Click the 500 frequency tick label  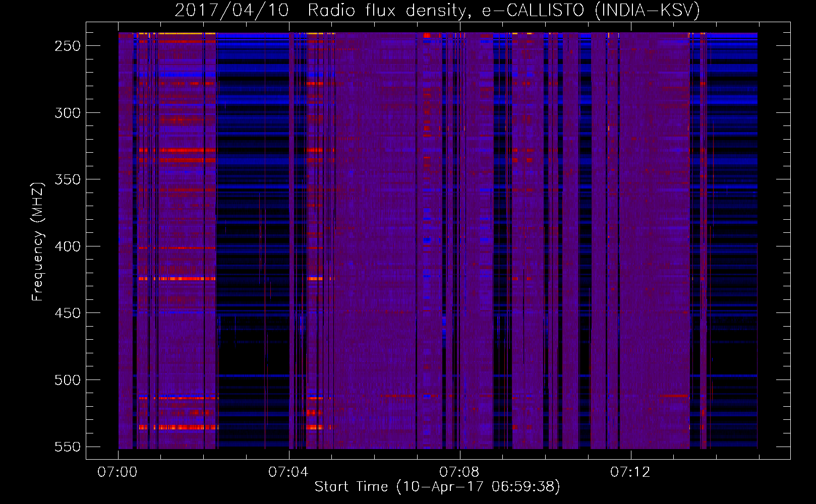[68, 380]
